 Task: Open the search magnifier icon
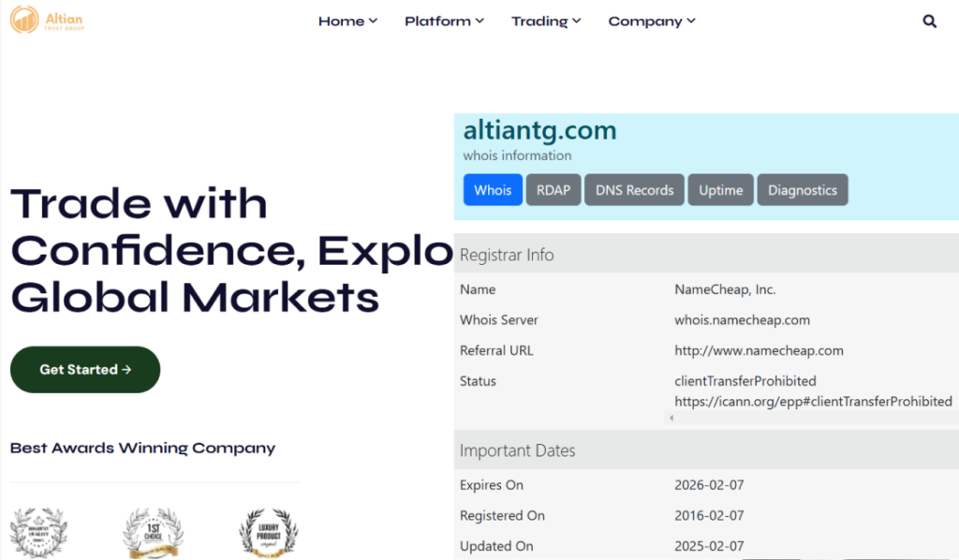929,22
